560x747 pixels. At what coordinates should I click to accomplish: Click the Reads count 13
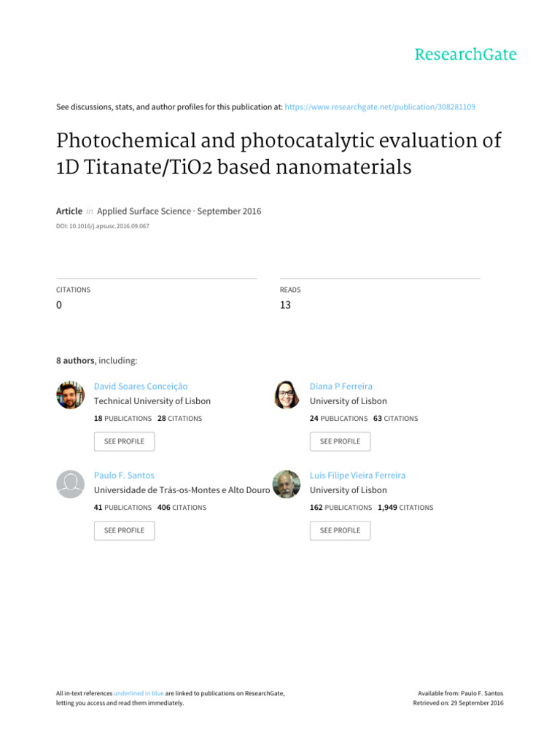tap(285, 305)
